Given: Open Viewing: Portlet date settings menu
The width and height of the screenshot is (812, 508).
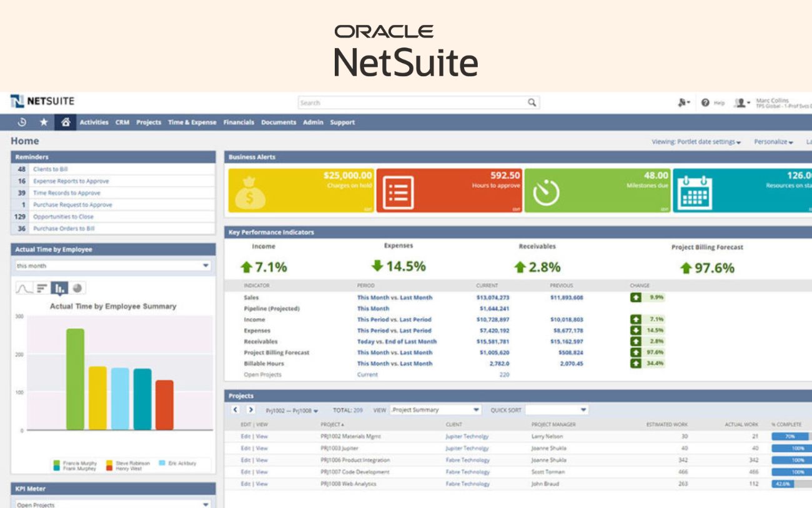Looking at the screenshot, I should click(696, 142).
